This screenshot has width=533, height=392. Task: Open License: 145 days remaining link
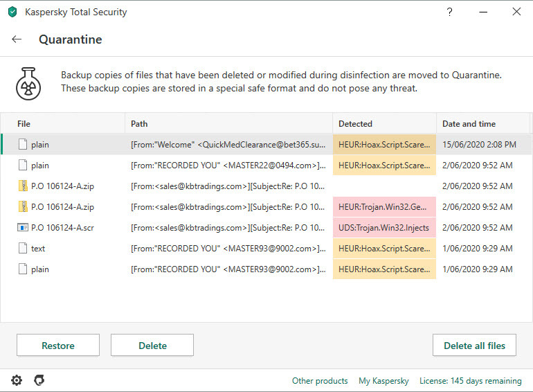[471, 381]
